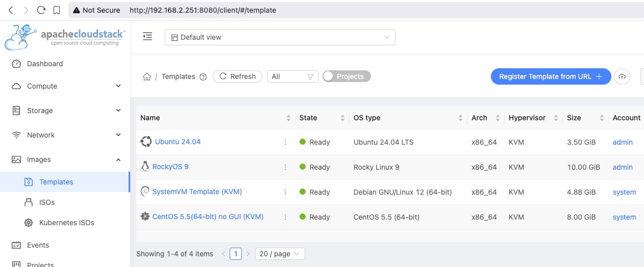The width and height of the screenshot is (644, 267).
Task: Expand the Storage sidebar section
Action: tap(65, 111)
